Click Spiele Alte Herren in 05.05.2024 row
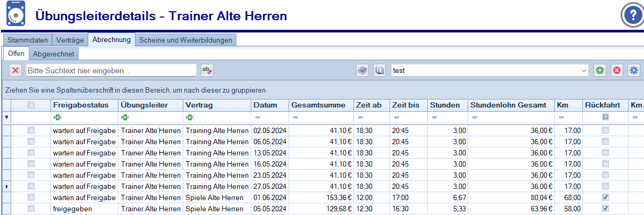644x215 pixels. pyautogui.click(x=217, y=209)
